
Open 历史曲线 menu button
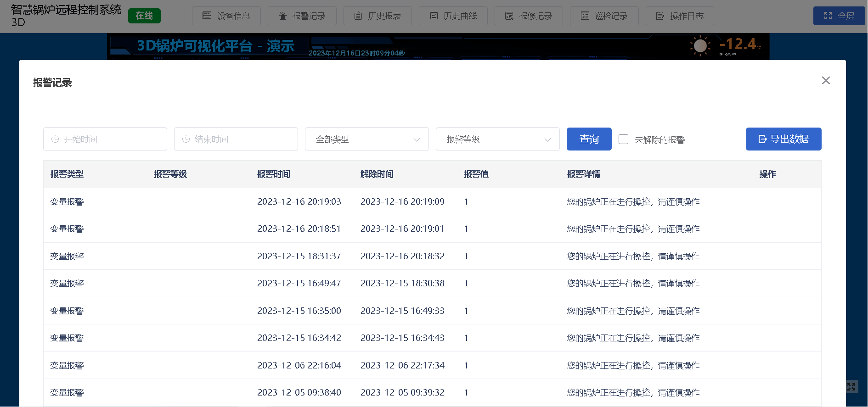pyautogui.click(x=453, y=16)
